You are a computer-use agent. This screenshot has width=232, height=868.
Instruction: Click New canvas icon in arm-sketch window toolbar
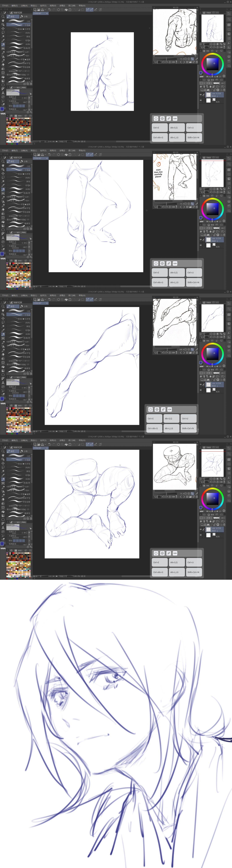point(35,10)
